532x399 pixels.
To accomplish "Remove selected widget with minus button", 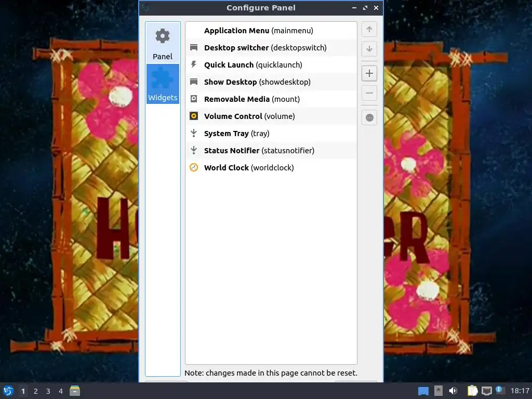I will coord(369,93).
